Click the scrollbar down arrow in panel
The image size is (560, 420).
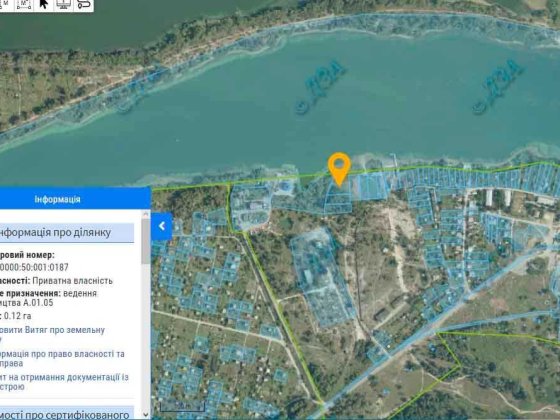[146, 414]
